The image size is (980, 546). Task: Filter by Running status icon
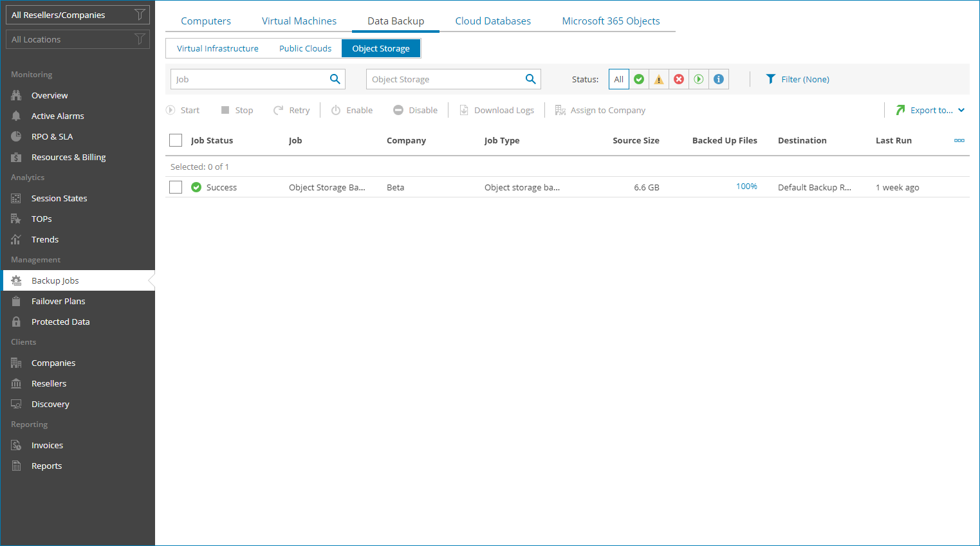coord(699,79)
